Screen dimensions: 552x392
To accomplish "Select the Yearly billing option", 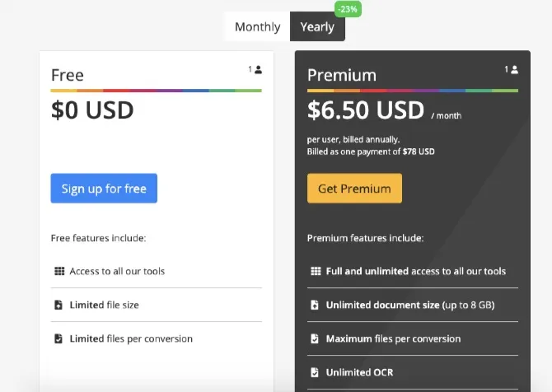I will click(x=317, y=26).
